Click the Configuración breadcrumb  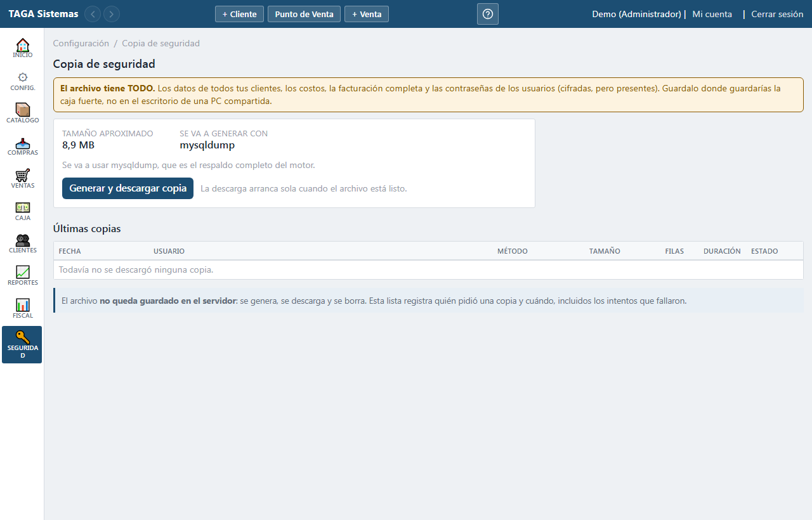click(81, 43)
